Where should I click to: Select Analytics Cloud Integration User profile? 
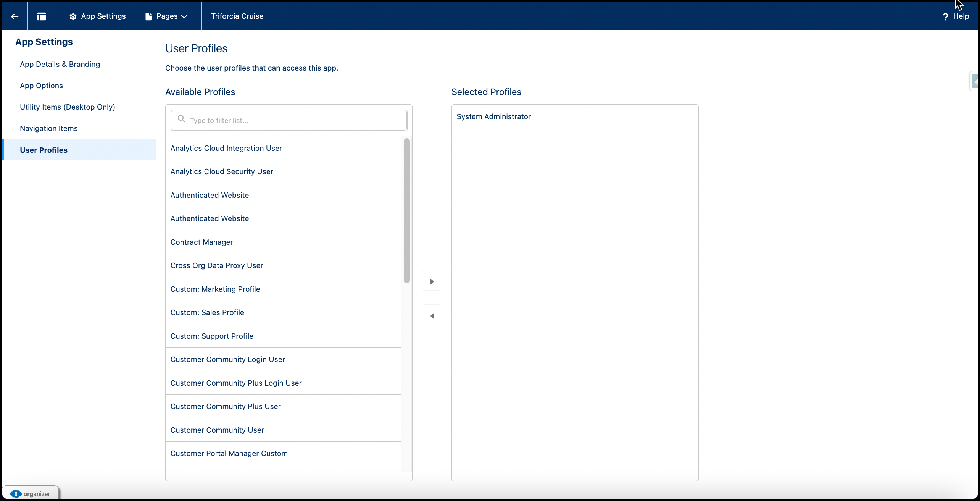click(283, 148)
